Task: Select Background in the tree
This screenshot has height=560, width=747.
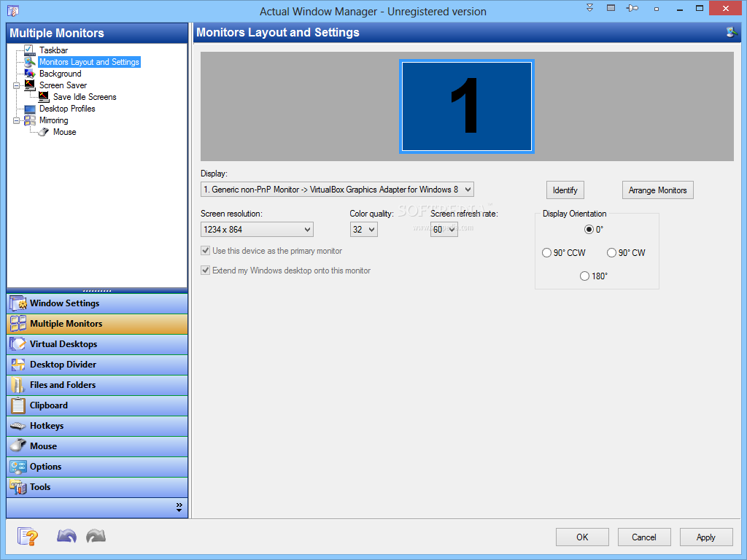Action: pos(61,74)
